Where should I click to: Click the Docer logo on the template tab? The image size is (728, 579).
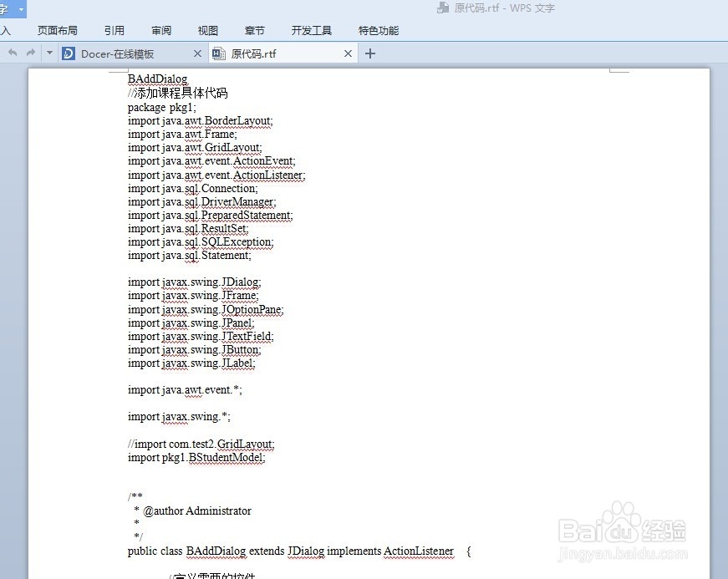click(69, 52)
